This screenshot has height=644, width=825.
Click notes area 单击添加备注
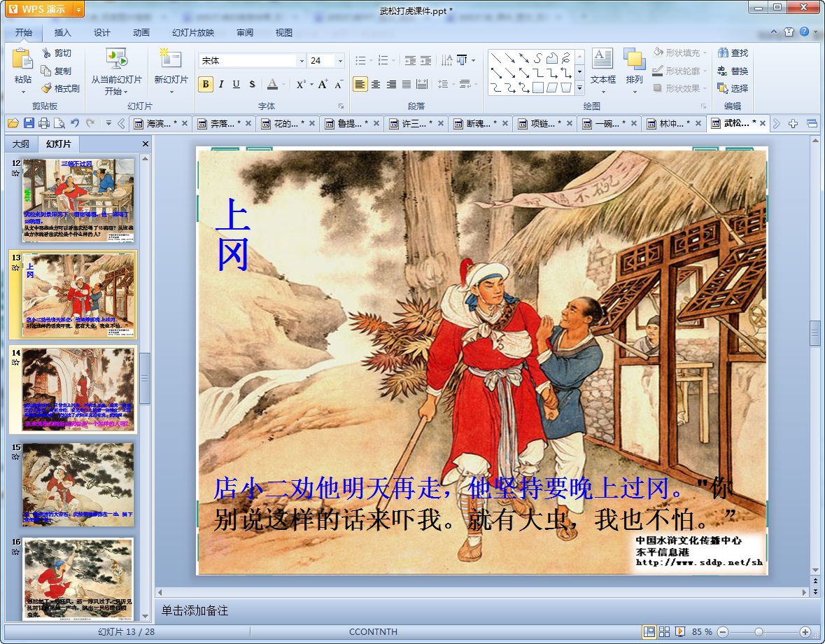click(194, 610)
